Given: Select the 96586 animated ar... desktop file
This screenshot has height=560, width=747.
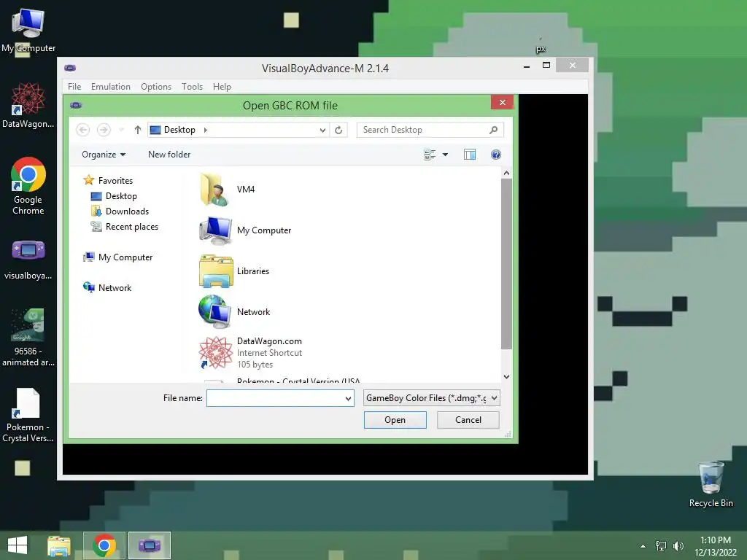Looking at the screenshot, I should [28, 337].
